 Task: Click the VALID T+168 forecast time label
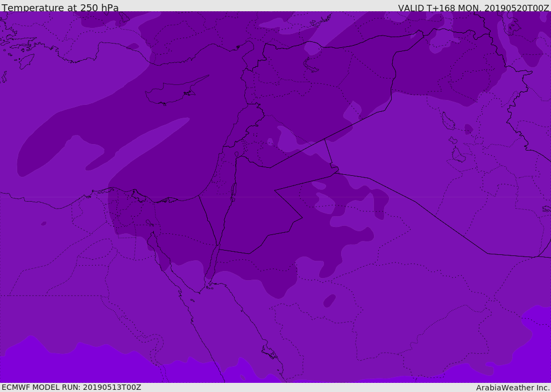474,8
